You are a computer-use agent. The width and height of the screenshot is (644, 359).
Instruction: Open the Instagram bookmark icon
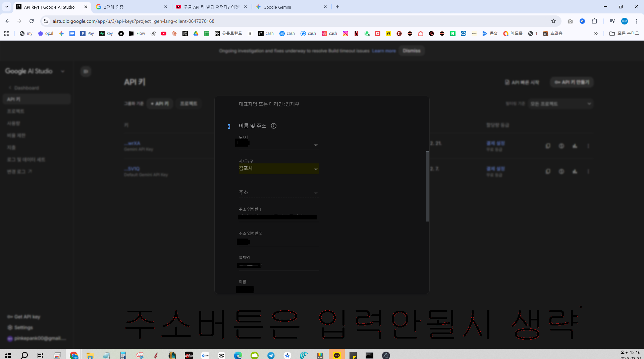[x=345, y=34]
